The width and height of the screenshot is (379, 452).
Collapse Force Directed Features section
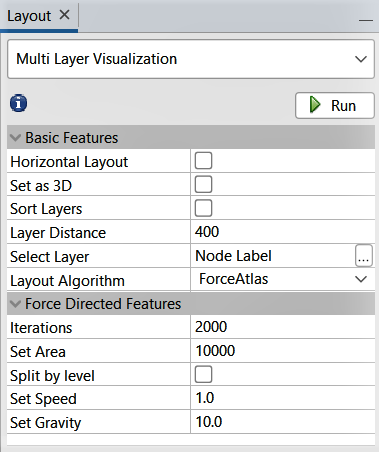[15, 304]
